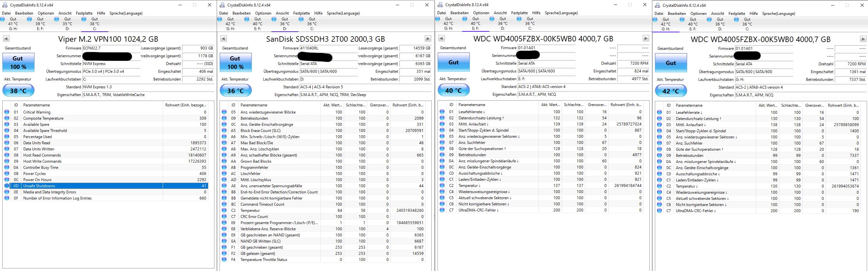This screenshot has width=868, height=271.
Task: Click status icon of Host Read Commands row
Action: click(7, 155)
